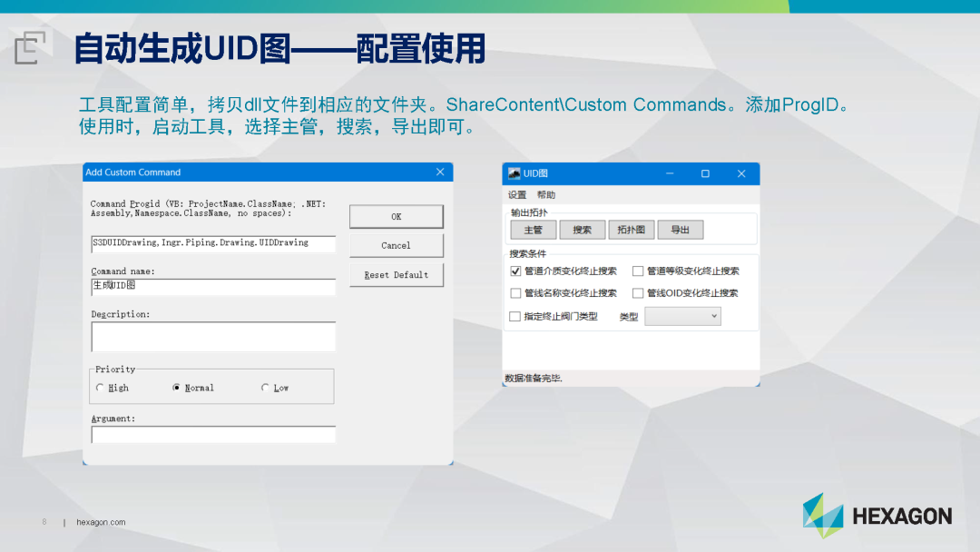The height and width of the screenshot is (552, 980).
Task: Uncheck 管道介质变化终止搜索 checkbox
Action: click(x=515, y=271)
